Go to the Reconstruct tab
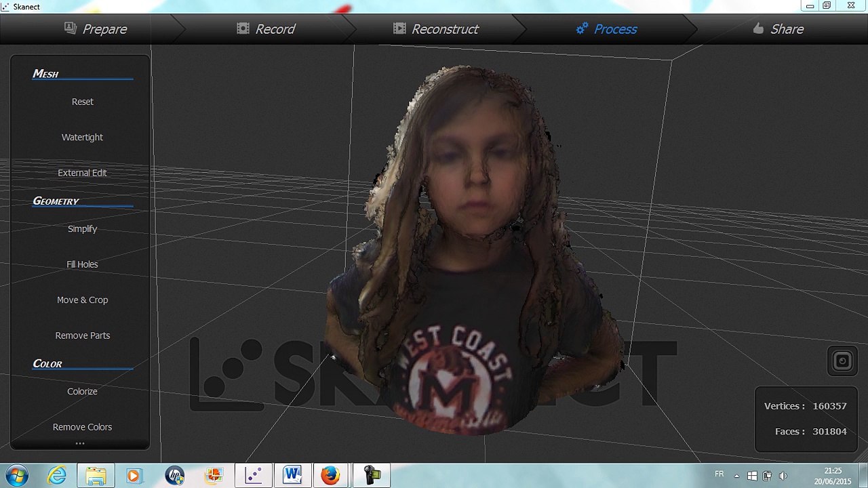Viewport: 868px width, 488px height. [436, 29]
